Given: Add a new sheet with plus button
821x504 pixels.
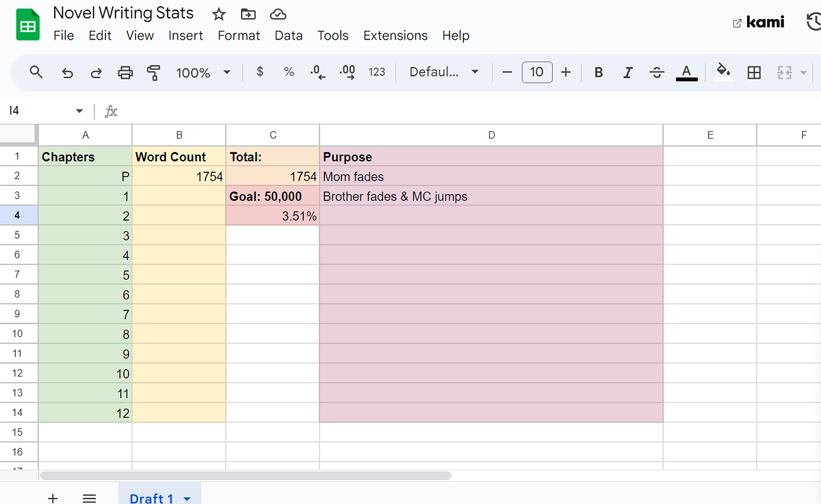Looking at the screenshot, I should 53,498.
